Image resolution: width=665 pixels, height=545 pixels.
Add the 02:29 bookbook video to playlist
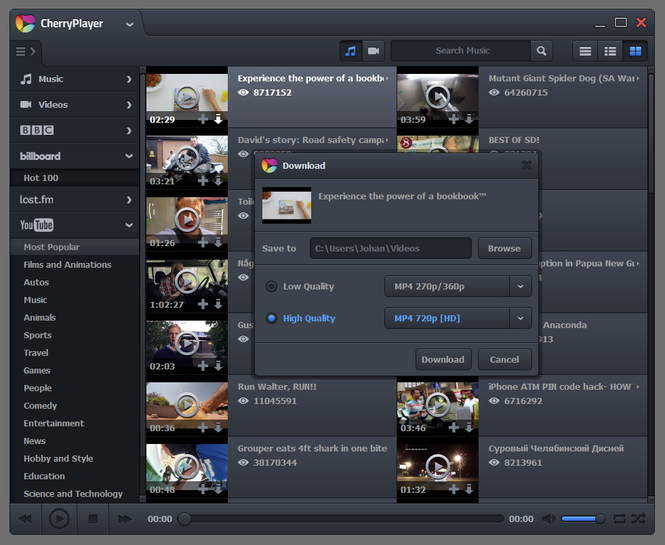coord(203,119)
